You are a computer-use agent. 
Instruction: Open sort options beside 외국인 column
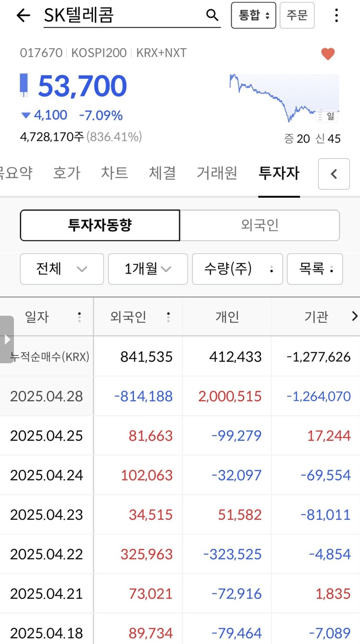(168, 317)
